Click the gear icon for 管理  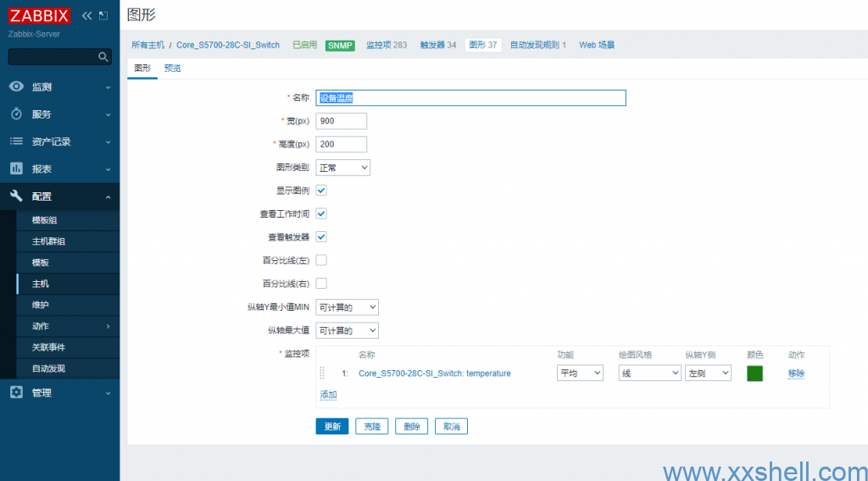(16, 393)
